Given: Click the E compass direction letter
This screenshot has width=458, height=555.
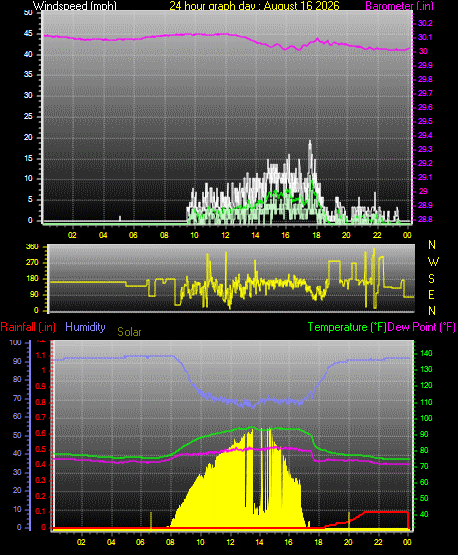Looking at the screenshot, I should (x=431, y=294).
